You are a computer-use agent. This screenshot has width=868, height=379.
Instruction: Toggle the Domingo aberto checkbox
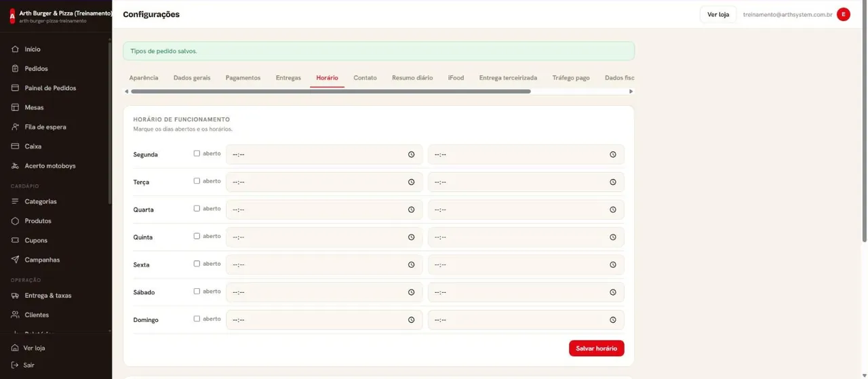197,319
